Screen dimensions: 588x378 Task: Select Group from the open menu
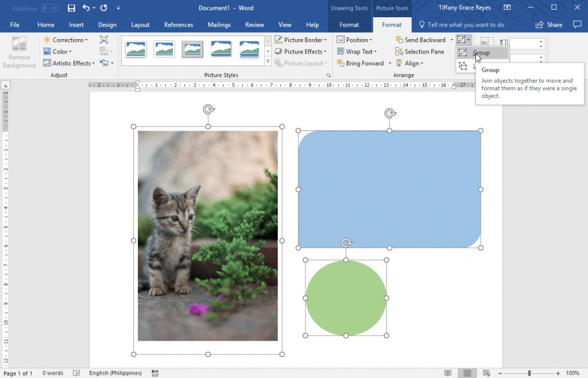click(x=483, y=53)
